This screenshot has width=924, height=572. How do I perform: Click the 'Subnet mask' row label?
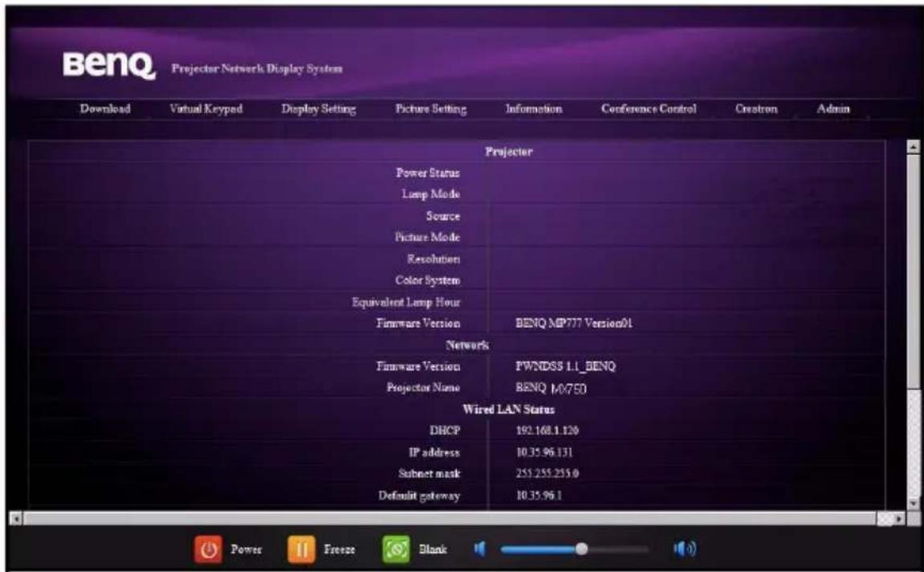click(x=429, y=473)
